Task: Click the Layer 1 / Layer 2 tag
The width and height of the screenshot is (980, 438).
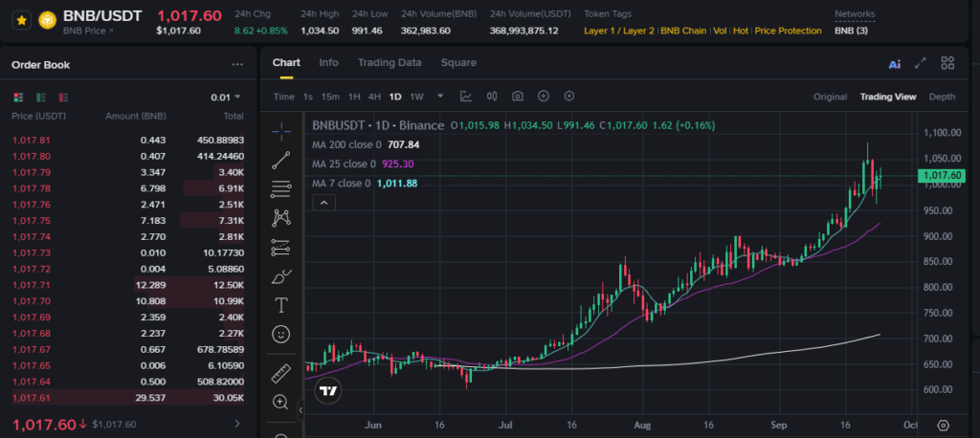Action: [x=619, y=31]
